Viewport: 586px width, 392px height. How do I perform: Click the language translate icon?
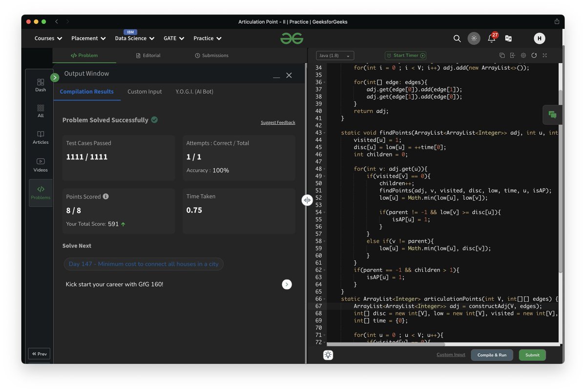pos(508,39)
